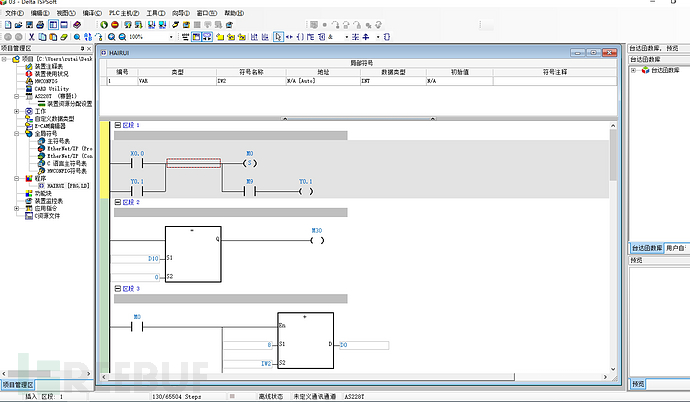
Task: Expand the 工作 tree node
Action: (x=16, y=110)
